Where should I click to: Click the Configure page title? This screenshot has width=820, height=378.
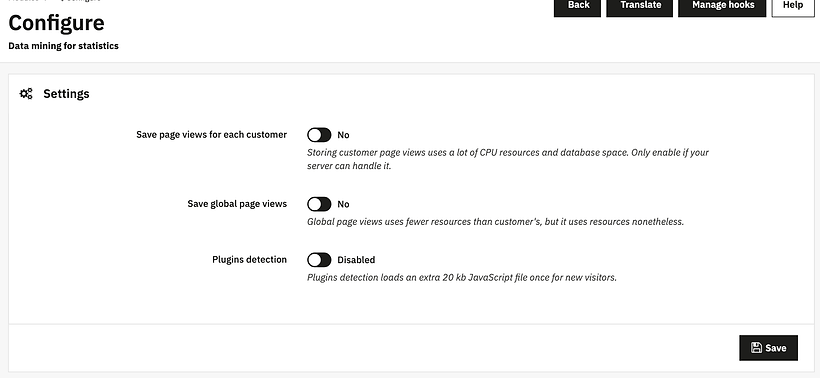pos(56,23)
